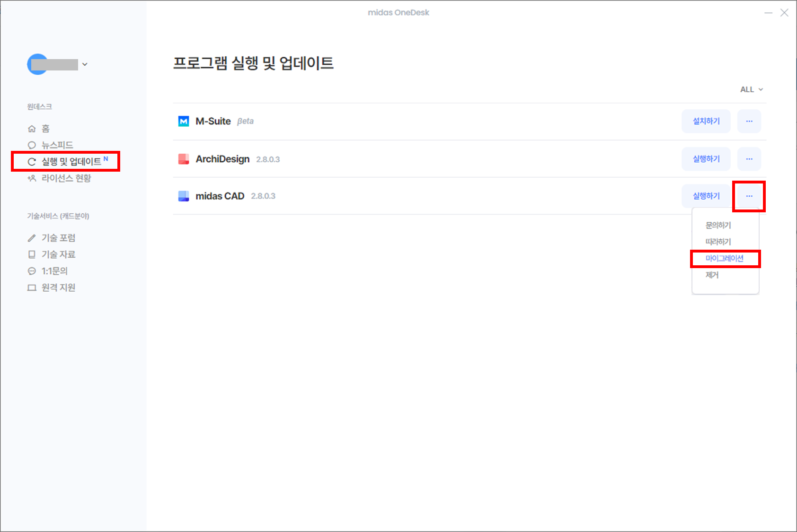797x532 pixels.
Task: Open 뉴스피드 in the sidebar
Action: [50, 145]
